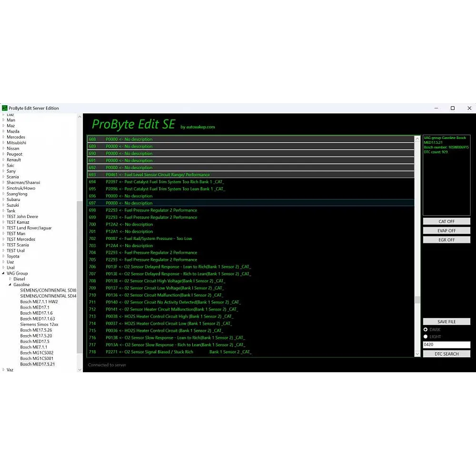
Task: Expand the Toyota tree node
Action: click(4, 257)
